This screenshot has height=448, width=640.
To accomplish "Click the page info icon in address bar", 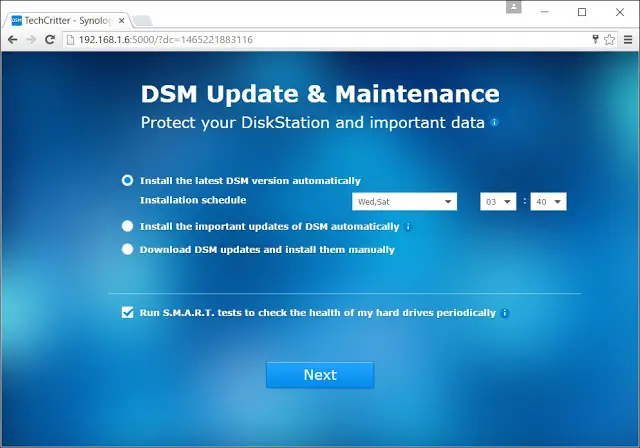I will (71, 40).
